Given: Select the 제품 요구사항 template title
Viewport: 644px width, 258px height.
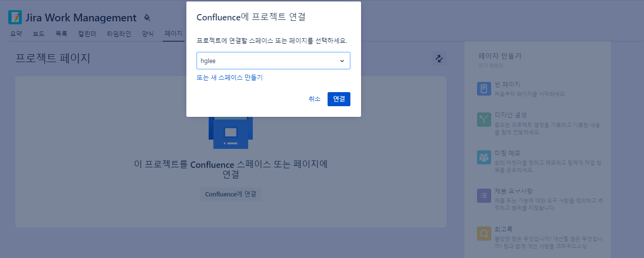Looking at the screenshot, I should (513, 191).
